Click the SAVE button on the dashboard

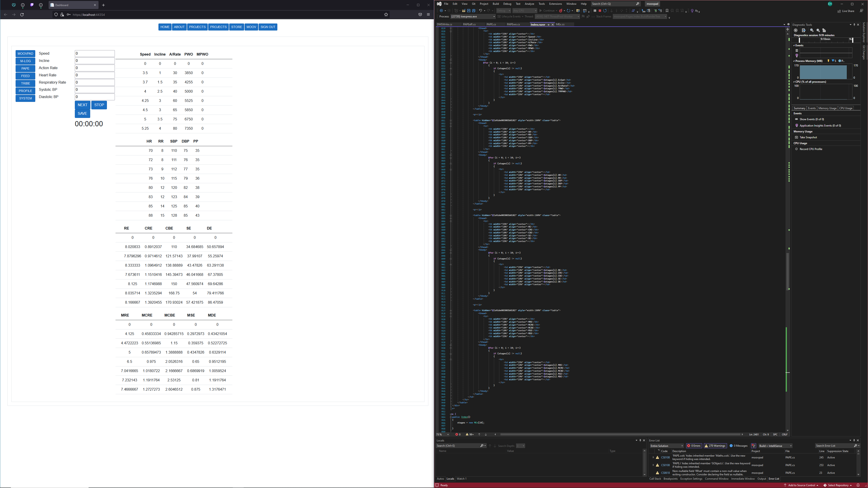pos(82,113)
